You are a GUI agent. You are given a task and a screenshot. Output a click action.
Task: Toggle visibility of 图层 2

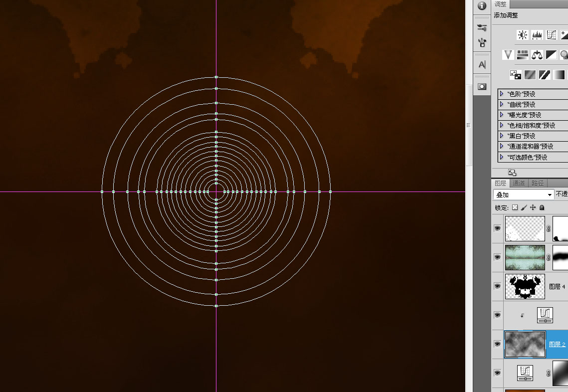[x=497, y=344]
